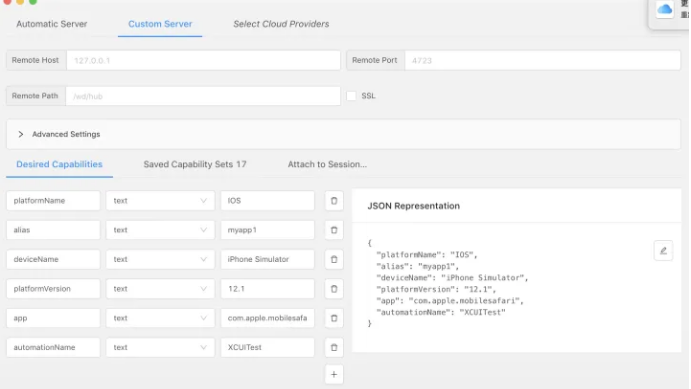Image resolution: width=691 pixels, height=389 pixels.
Task: Remove the deviceName capability row
Action: point(334,259)
